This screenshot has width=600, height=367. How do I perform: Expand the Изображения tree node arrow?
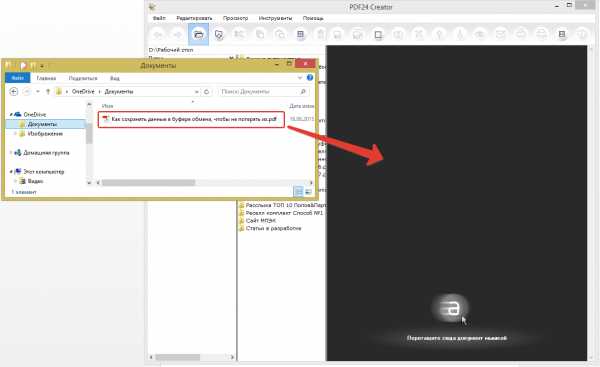click(15, 134)
